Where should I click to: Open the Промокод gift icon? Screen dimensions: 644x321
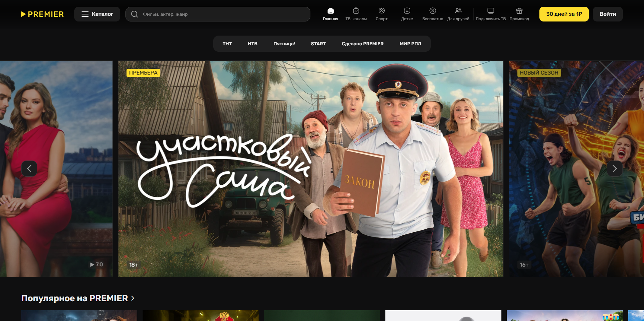click(519, 11)
